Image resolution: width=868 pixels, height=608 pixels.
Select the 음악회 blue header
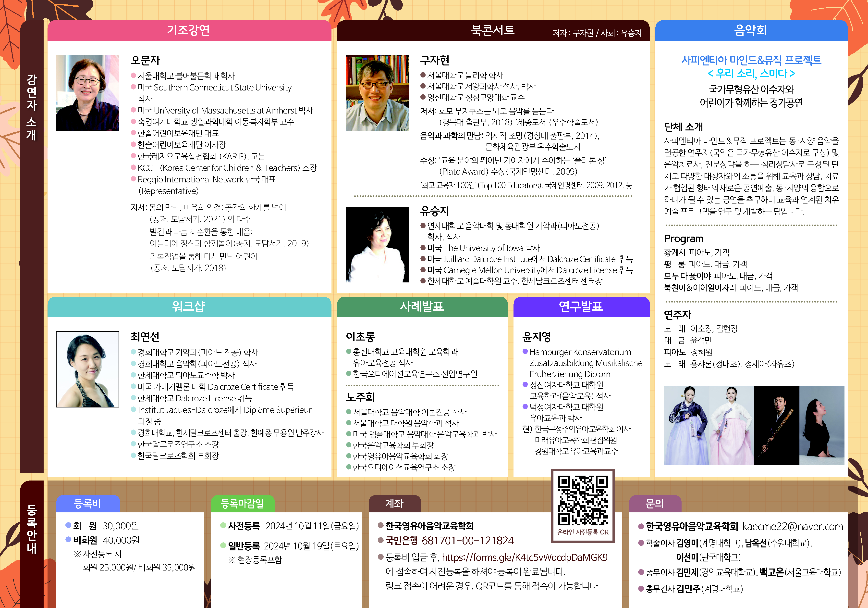[751, 30]
